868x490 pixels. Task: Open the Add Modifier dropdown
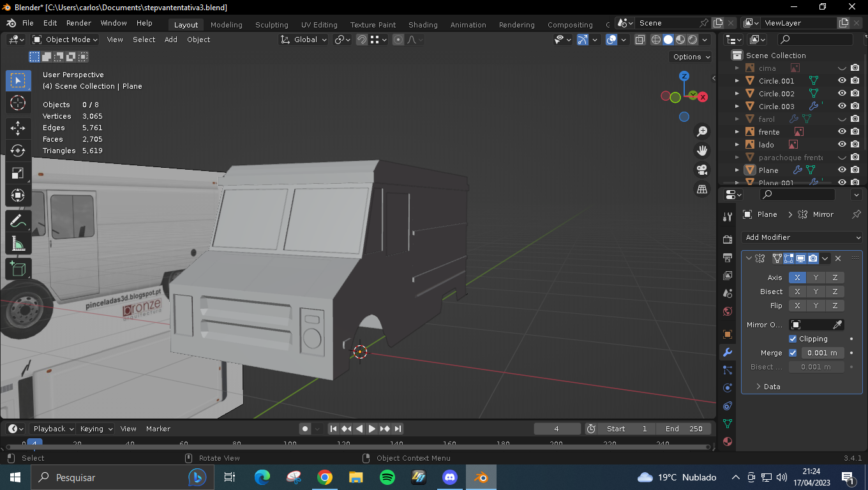coord(802,237)
